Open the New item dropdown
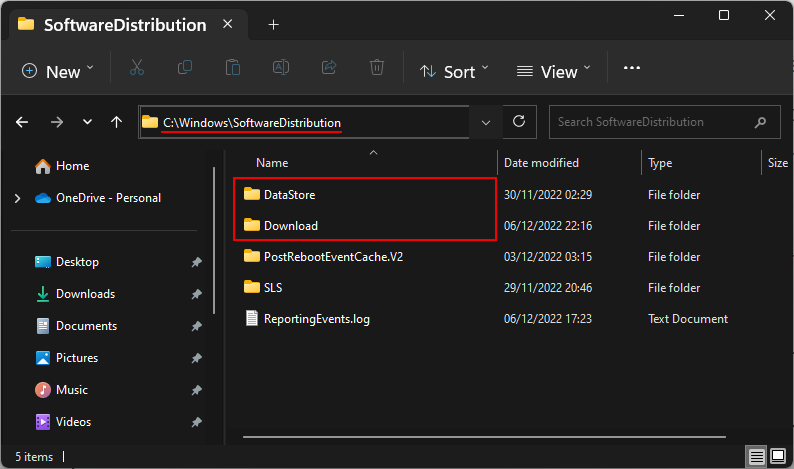Screen dimensions: 794x469 [57, 71]
